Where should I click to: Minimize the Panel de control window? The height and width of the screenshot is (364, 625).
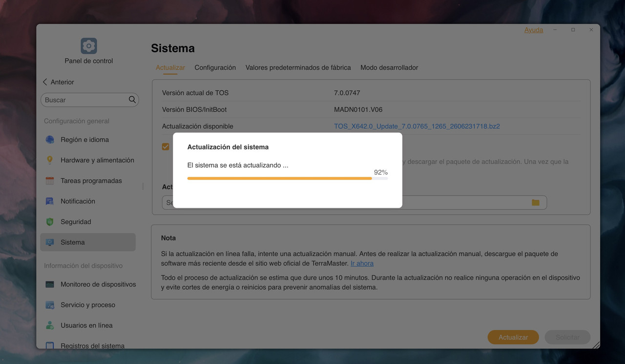coord(555,30)
